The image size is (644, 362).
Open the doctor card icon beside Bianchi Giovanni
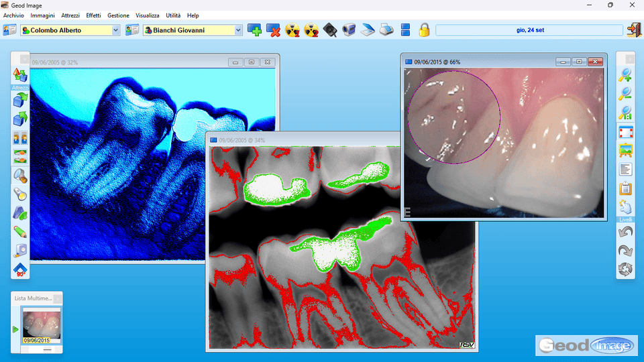132,30
